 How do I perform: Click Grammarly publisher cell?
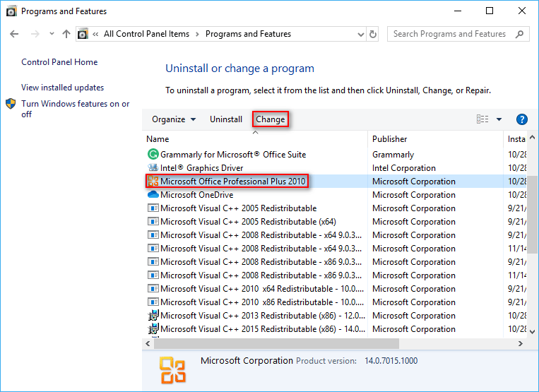click(393, 155)
